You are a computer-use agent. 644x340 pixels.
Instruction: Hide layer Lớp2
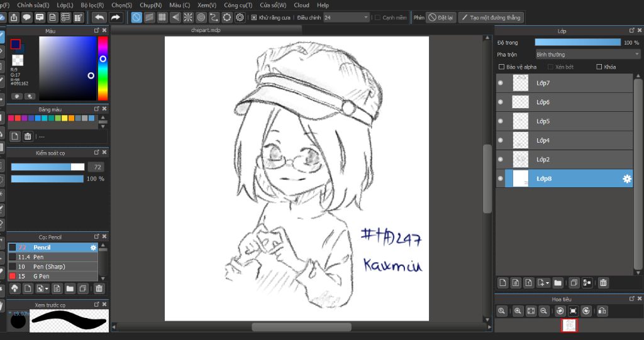pyautogui.click(x=500, y=160)
